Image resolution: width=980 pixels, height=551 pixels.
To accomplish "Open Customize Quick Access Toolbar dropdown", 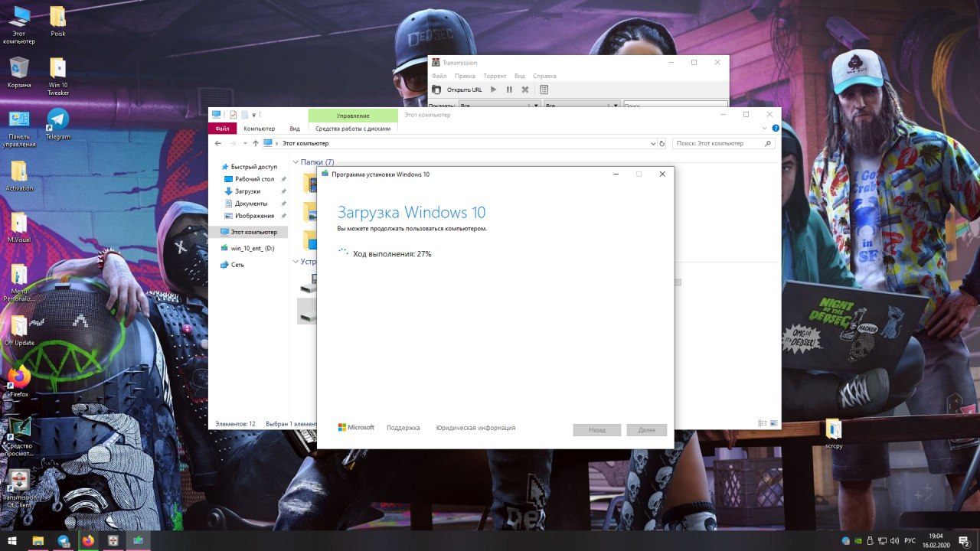I will (x=254, y=115).
